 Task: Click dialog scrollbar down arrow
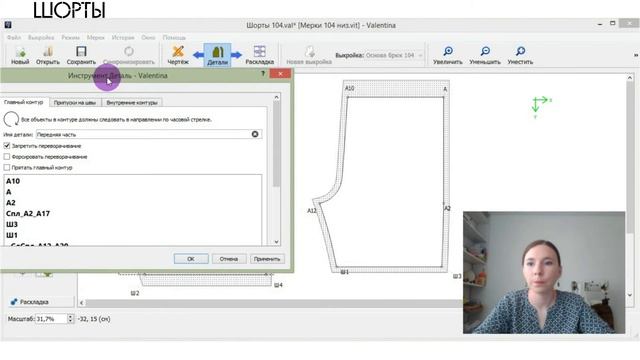[276, 242]
